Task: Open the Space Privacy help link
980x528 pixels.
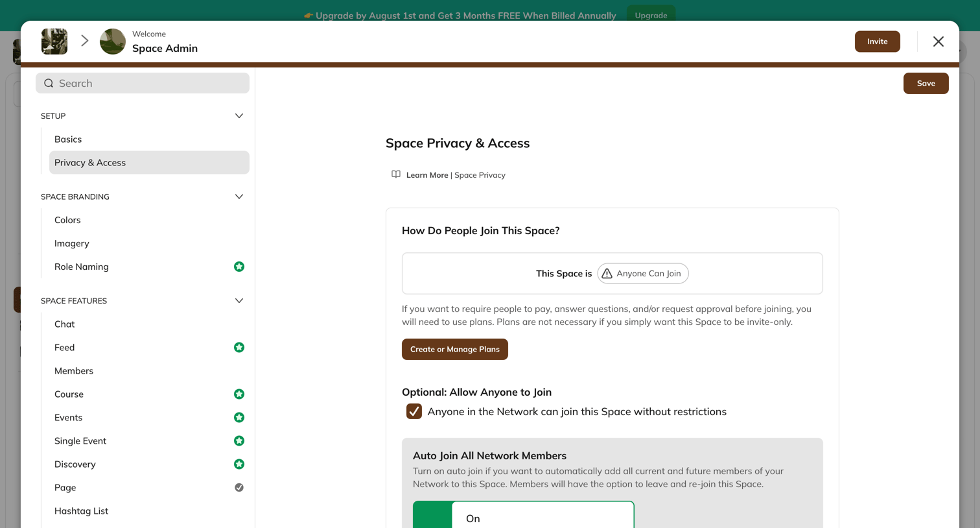Action: (x=480, y=175)
